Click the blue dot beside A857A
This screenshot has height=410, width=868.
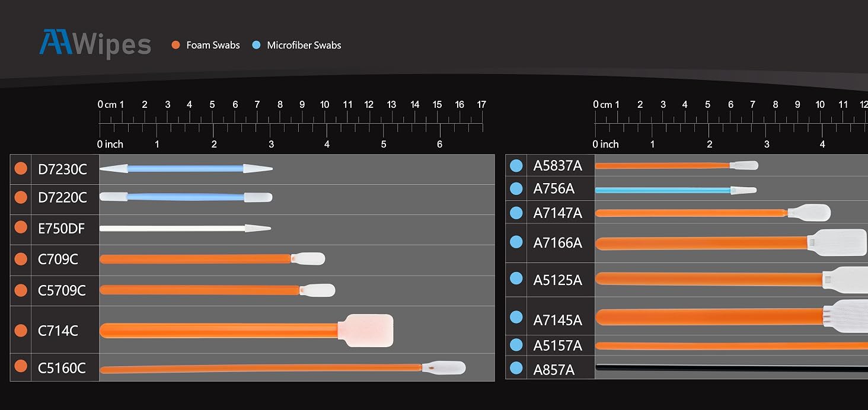point(516,367)
